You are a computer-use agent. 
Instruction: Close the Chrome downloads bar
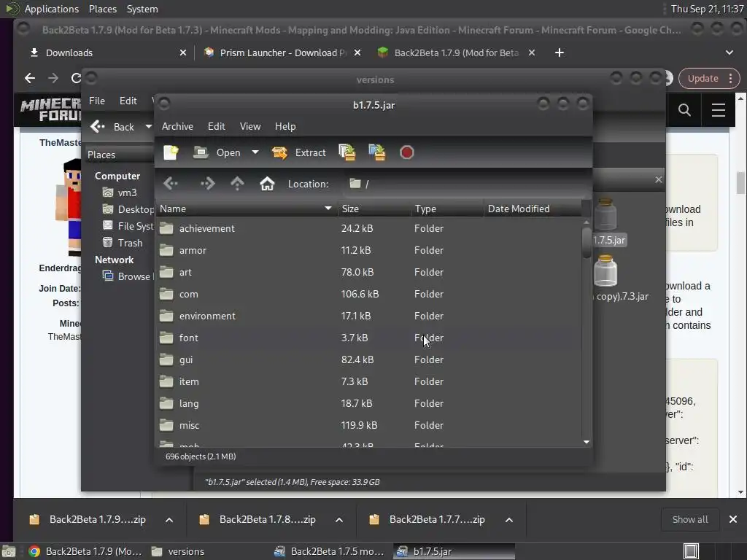pyautogui.click(x=733, y=519)
